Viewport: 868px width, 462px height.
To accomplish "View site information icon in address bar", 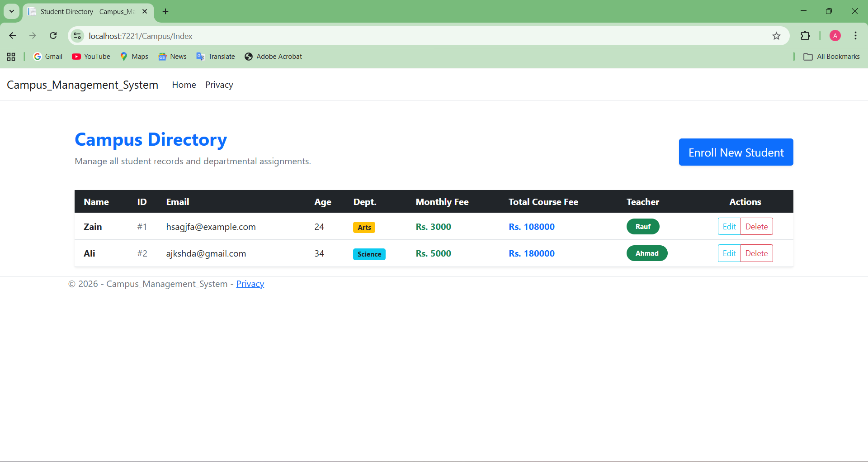I will [x=77, y=36].
